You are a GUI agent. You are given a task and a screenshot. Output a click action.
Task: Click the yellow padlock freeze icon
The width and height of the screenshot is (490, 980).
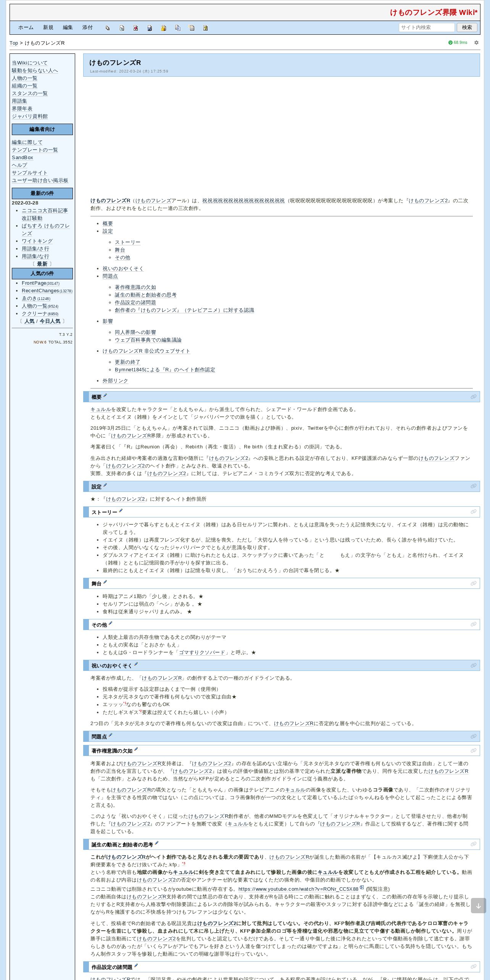(164, 28)
